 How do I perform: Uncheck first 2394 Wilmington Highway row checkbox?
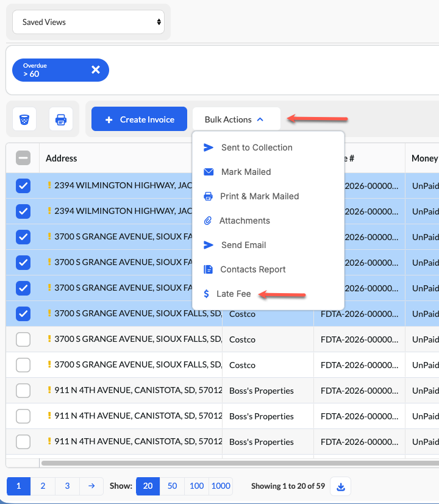tap(23, 186)
